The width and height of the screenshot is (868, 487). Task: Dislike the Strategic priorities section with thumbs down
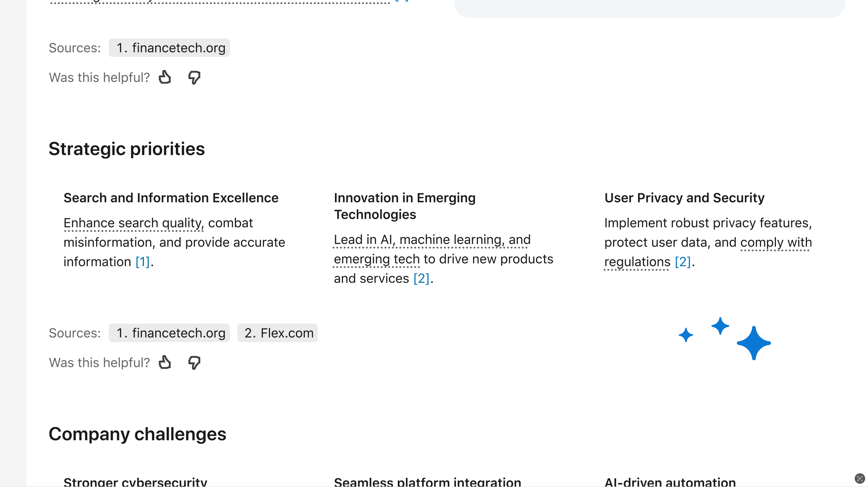[194, 363]
